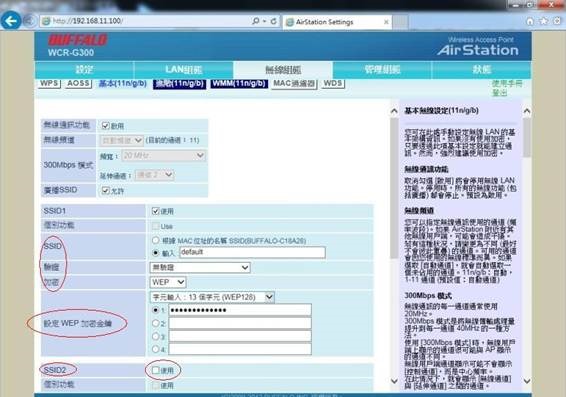
Task: Expand the wireless authentication dropdown
Action: [200, 267]
